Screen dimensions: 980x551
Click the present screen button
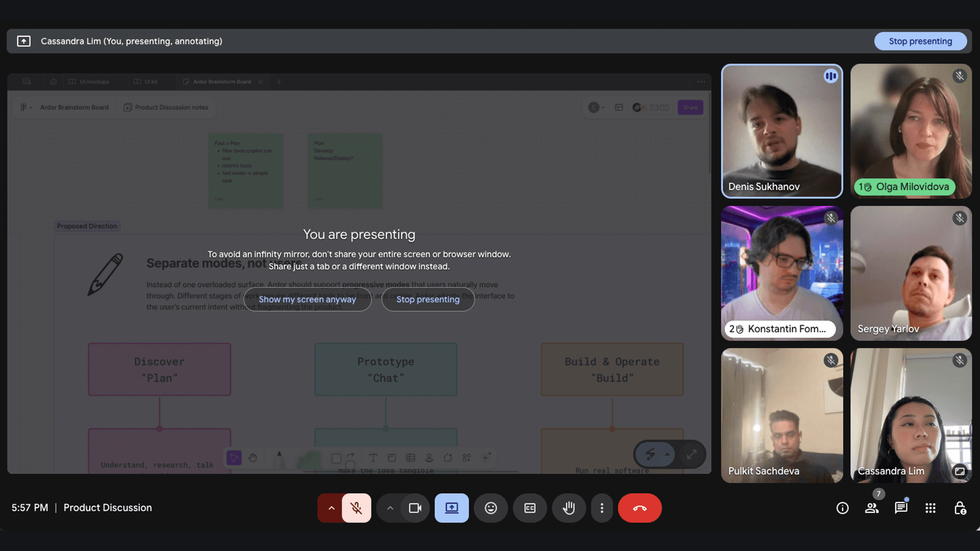pos(452,508)
